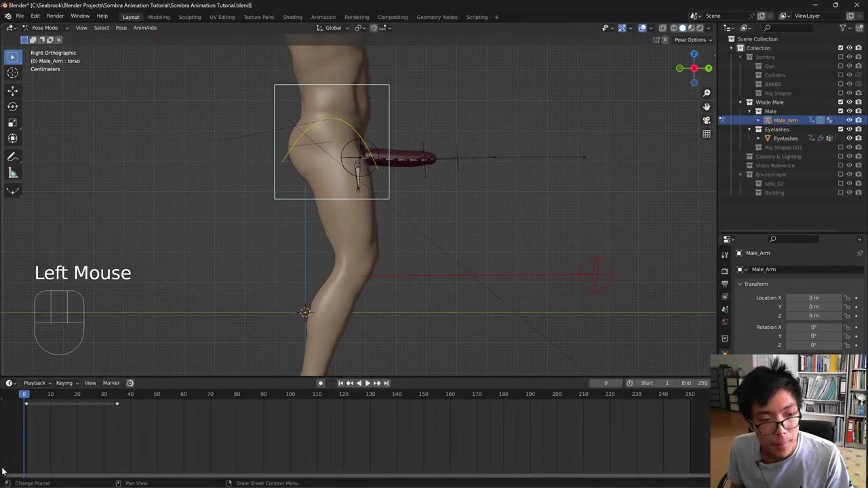Click the keyframe diamond near frame 35
This screenshot has height=488, width=868.
(x=117, y=404)
